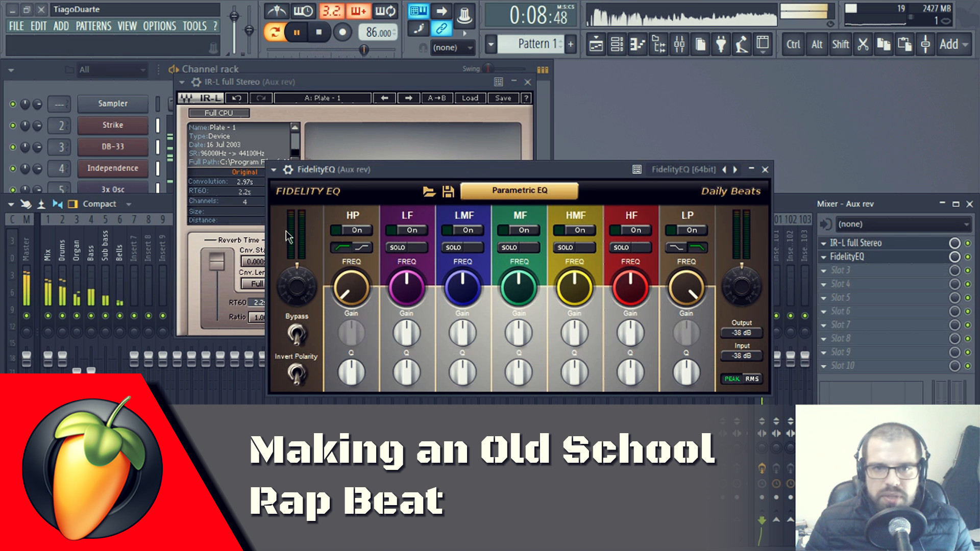The width and height of the screenshot is (980, 551).
Task: Toggle the LP band On switch
Action: [x=687, y=230]
